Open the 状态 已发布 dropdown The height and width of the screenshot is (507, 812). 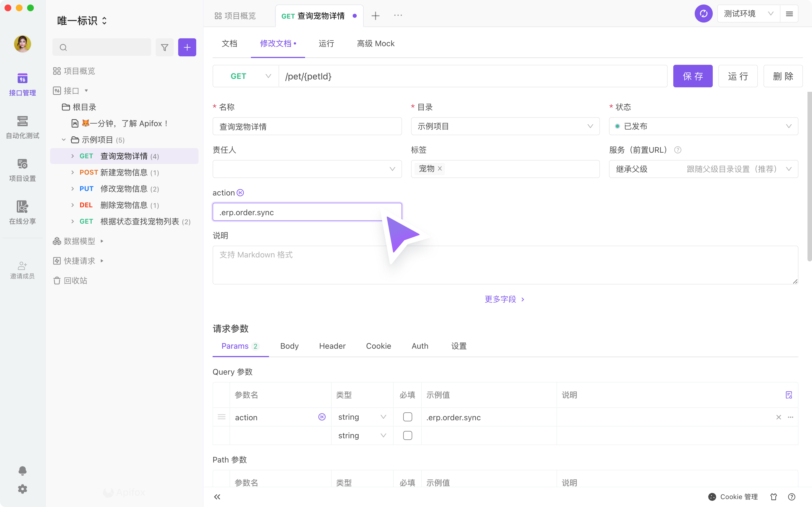coord(703,126)
